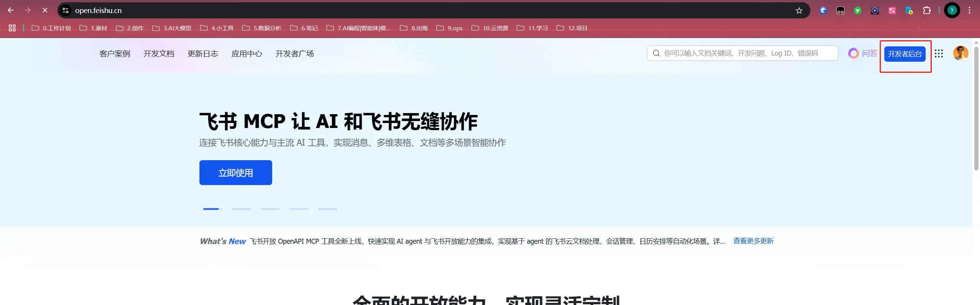
Task: Open the bookmarks apps grid
Action: point(12,28)
